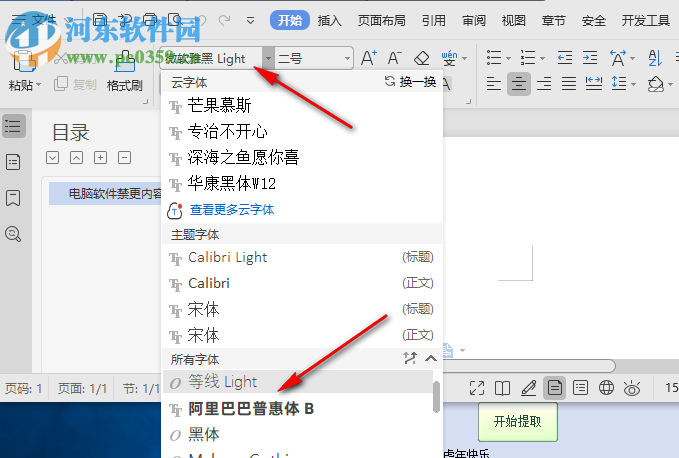
Task: Select 宋体 marked (正文)
Action: click(x=302, y=335)
